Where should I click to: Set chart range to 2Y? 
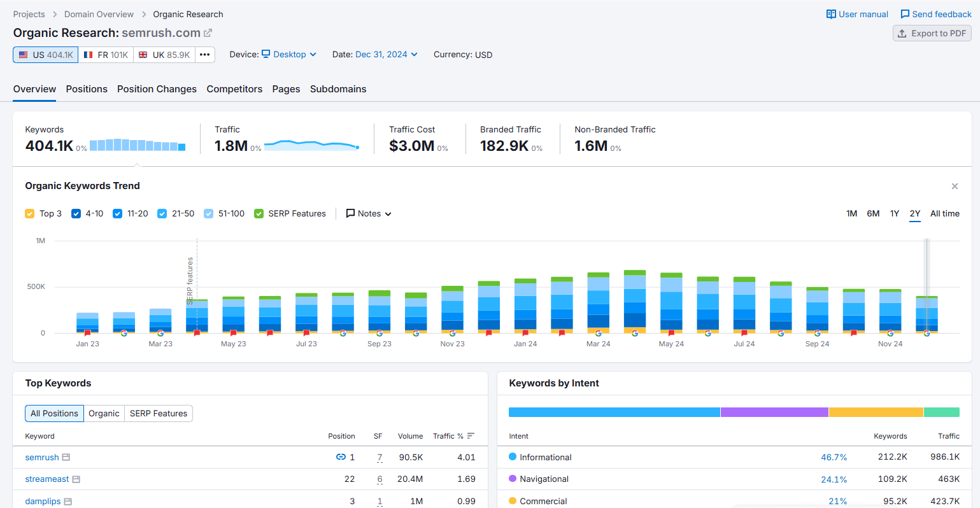tap(915, 214)
